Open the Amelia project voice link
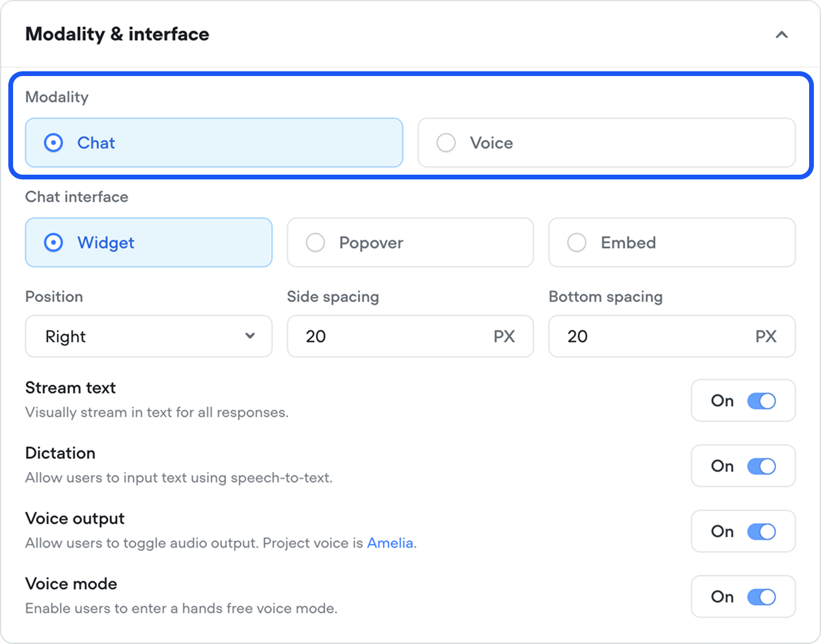Image resolution: width=821 pixels, height=644 pixels. 390,543
